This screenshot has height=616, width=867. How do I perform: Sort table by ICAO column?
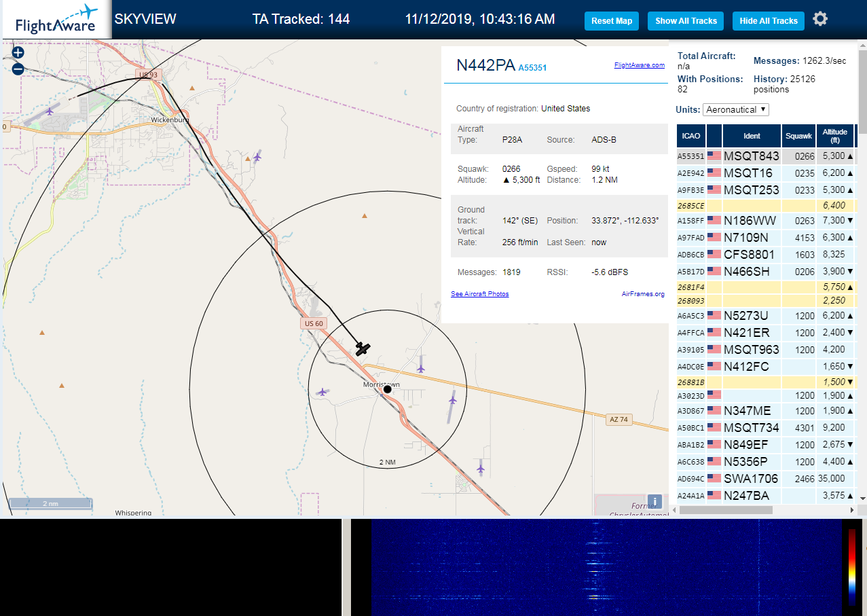point(691,136)
